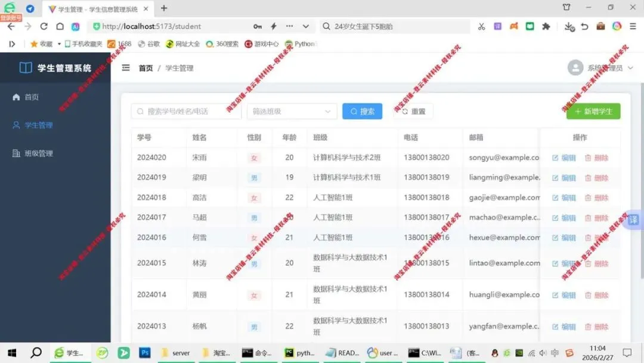Delete student 梁明 row
644x363 pixels.
[x=596, y=178]
